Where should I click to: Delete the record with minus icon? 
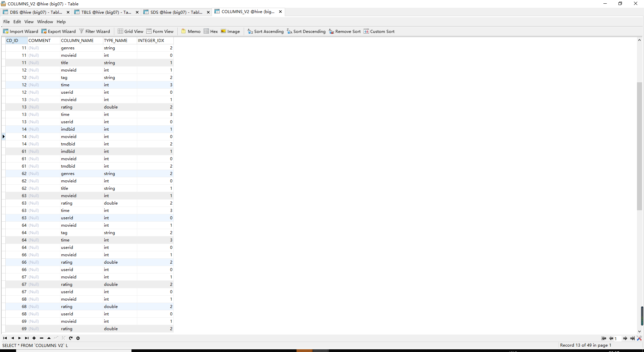41,338
